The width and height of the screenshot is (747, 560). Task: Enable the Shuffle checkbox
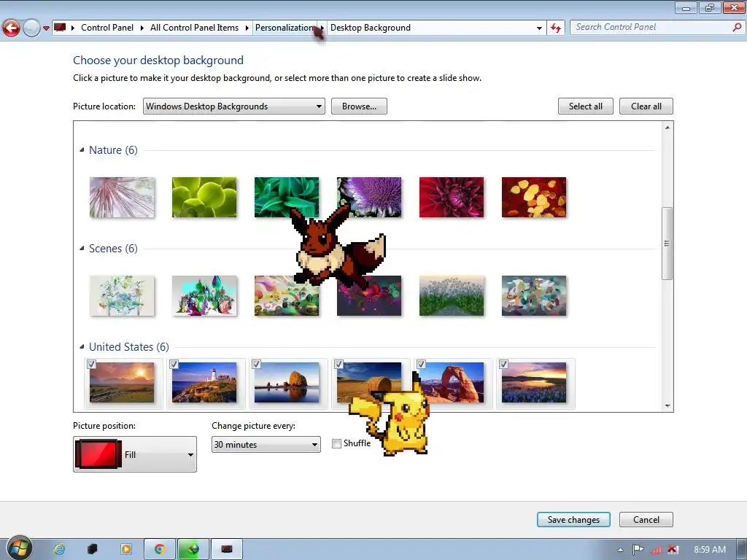337,444
